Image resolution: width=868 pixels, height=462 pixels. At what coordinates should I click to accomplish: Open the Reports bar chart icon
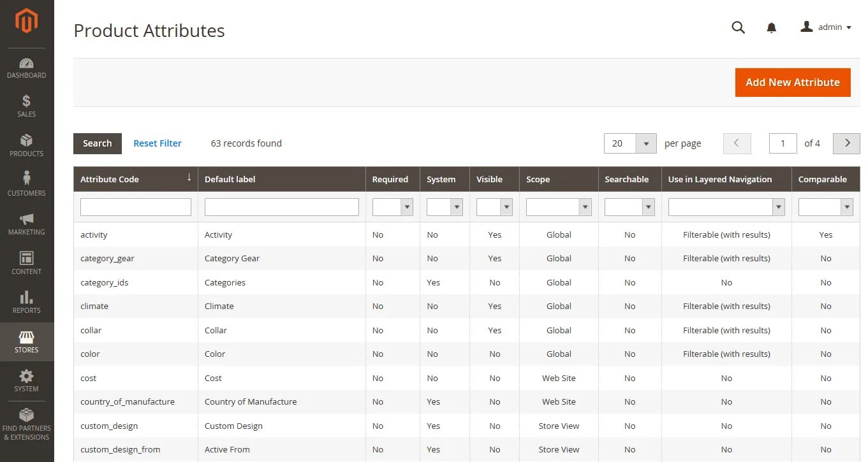point(27,298)
